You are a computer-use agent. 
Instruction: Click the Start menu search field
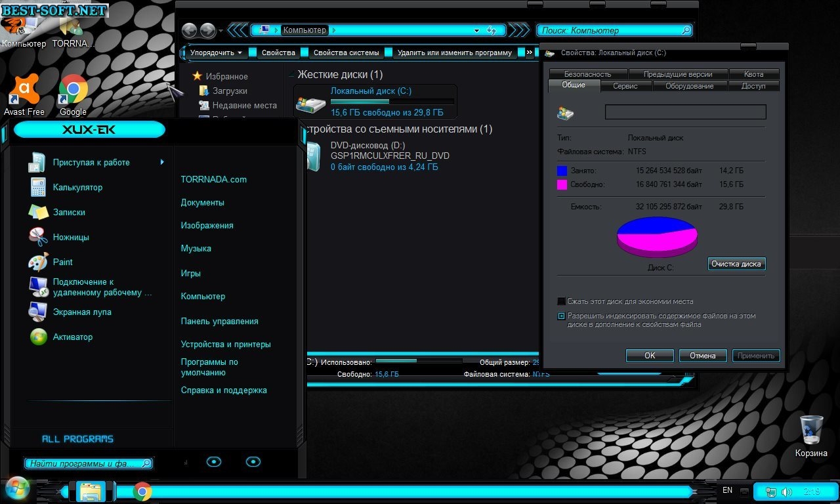coord(89,463)
